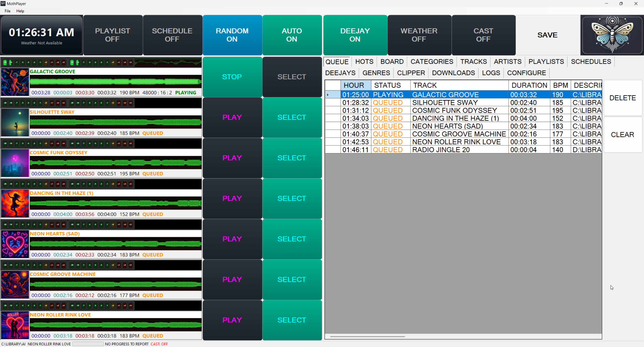
Task: Click SAVE to store current settings
Action: point(547,35)
